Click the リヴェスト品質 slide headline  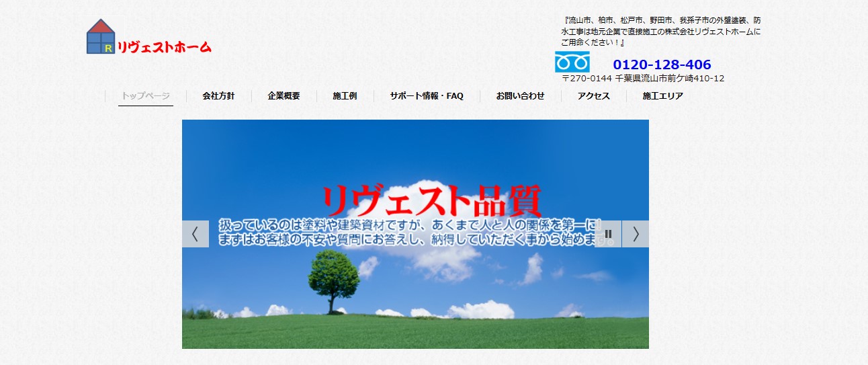pos(431,200)
